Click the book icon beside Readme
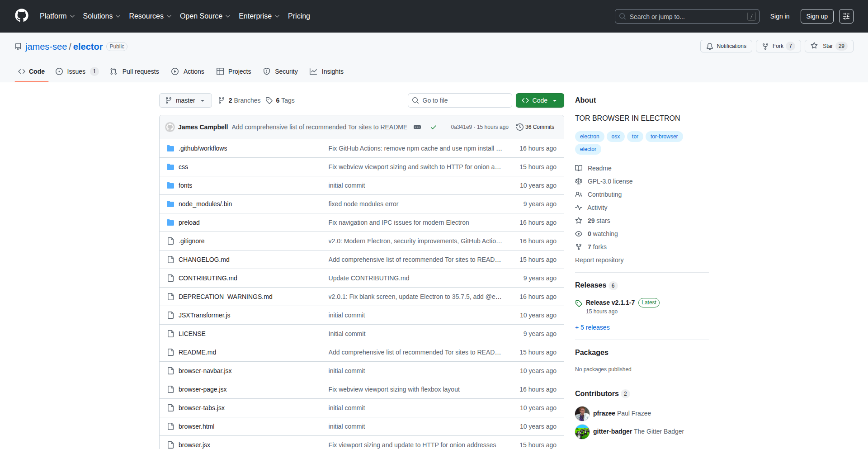This screenshot has height=449, width=868. 579,168
